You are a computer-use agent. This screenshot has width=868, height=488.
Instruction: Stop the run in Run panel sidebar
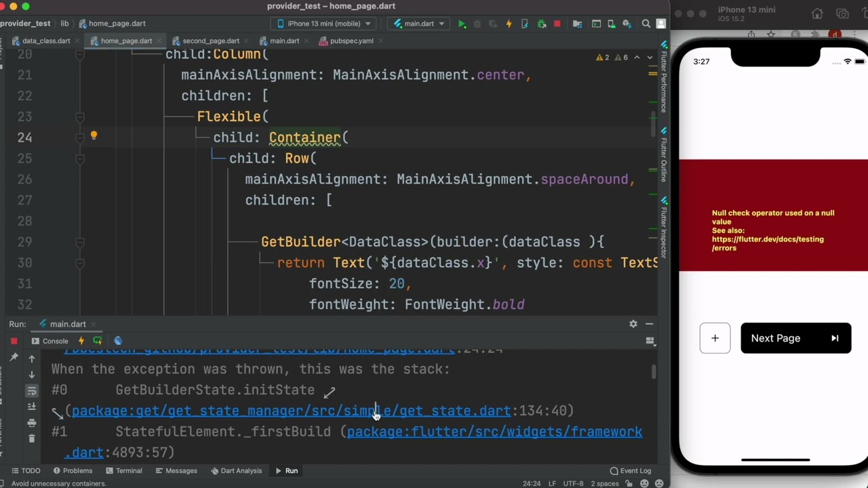click(14, 341)
